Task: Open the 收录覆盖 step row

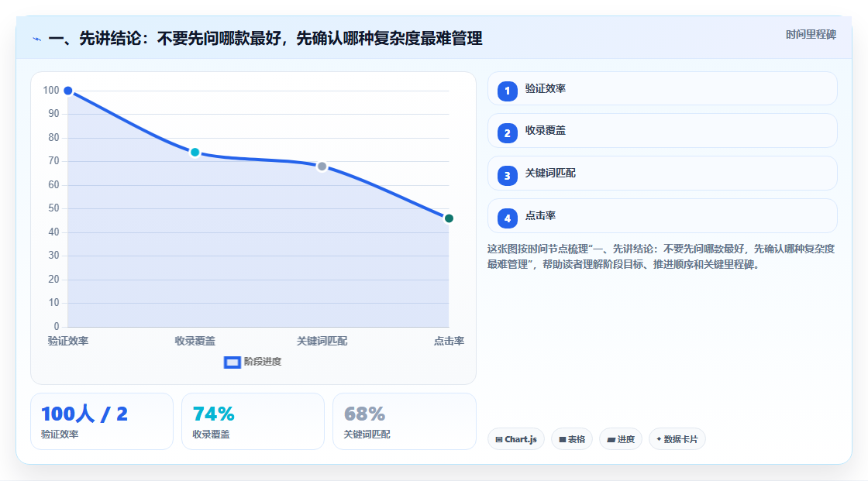Action: (x=662, y=131)
